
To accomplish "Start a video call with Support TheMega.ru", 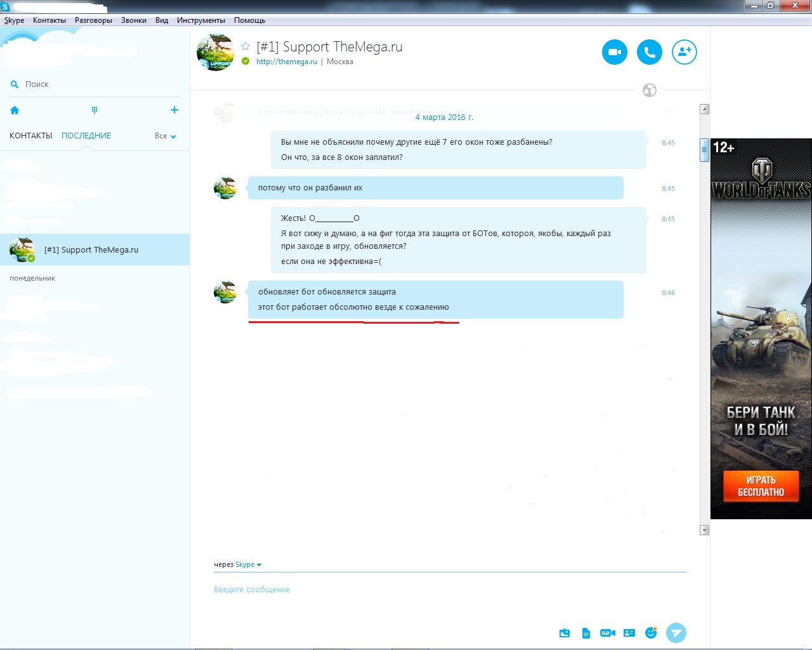I will (x=614, y=52).
